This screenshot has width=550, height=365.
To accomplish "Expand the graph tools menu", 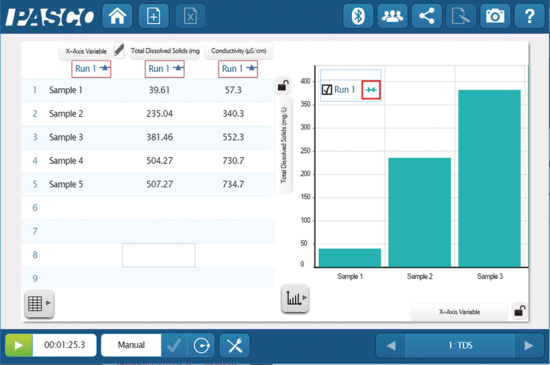I will pyautogui.click(x=295, y=298).
